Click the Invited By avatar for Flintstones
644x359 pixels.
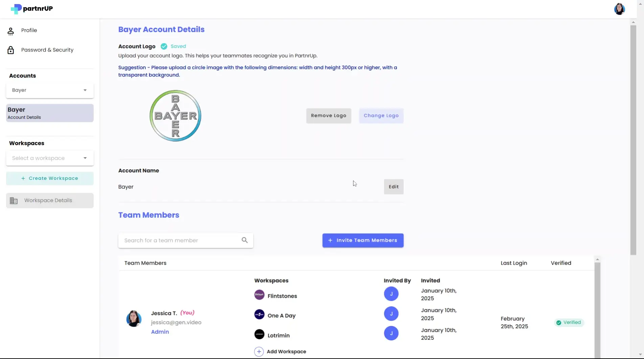click(391, 294)
